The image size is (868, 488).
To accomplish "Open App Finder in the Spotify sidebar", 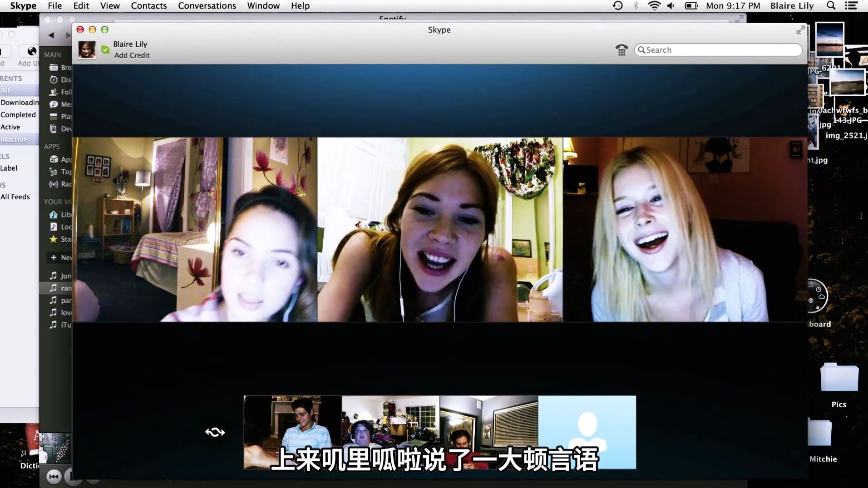I will coord(60,160).
